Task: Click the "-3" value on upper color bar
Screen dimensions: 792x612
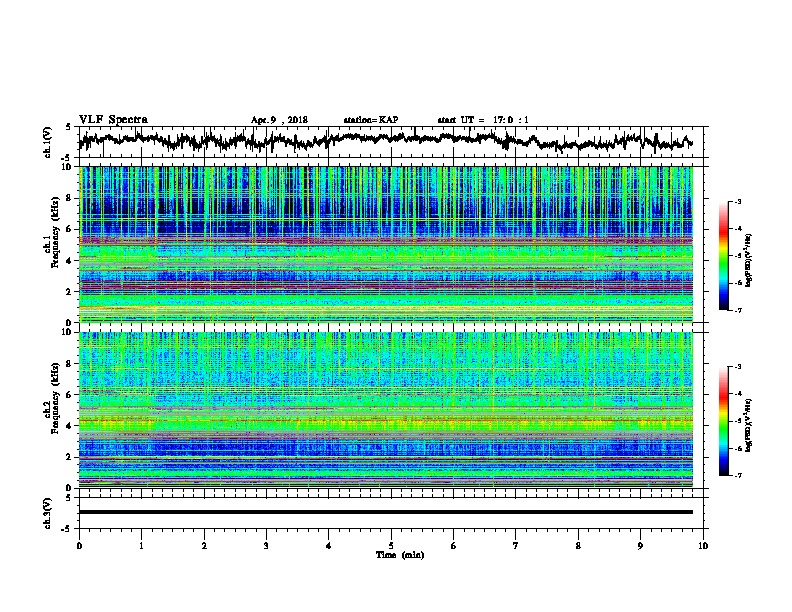Action: point(737,201)
